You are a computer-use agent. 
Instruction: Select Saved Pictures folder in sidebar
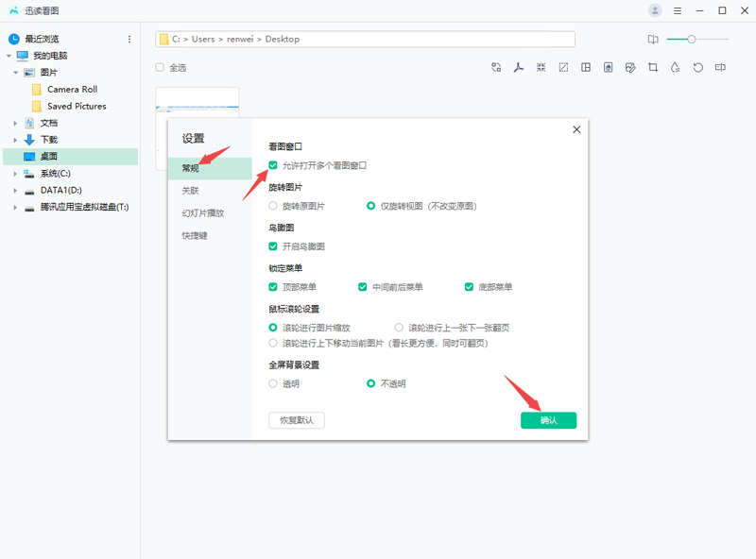click(x=79, y=105)
